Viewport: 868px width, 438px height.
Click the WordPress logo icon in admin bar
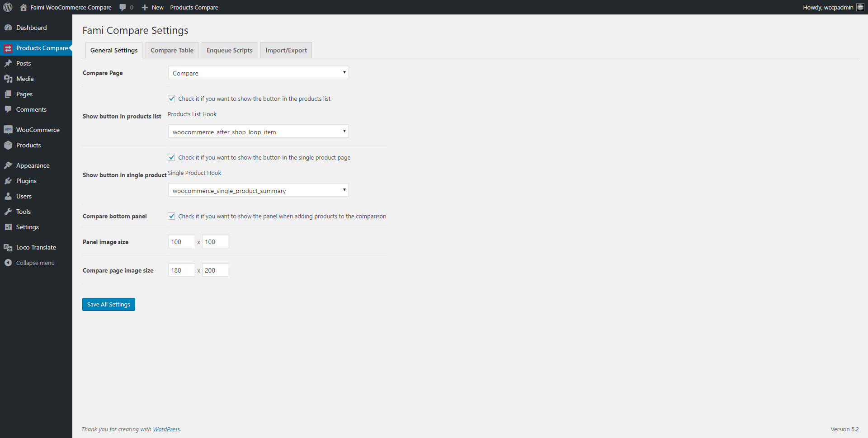8,7
